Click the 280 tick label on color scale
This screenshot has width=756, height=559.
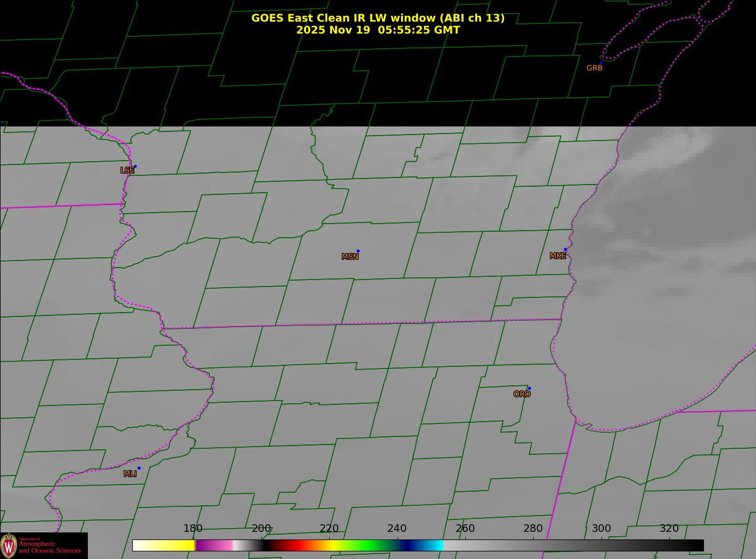533,529
